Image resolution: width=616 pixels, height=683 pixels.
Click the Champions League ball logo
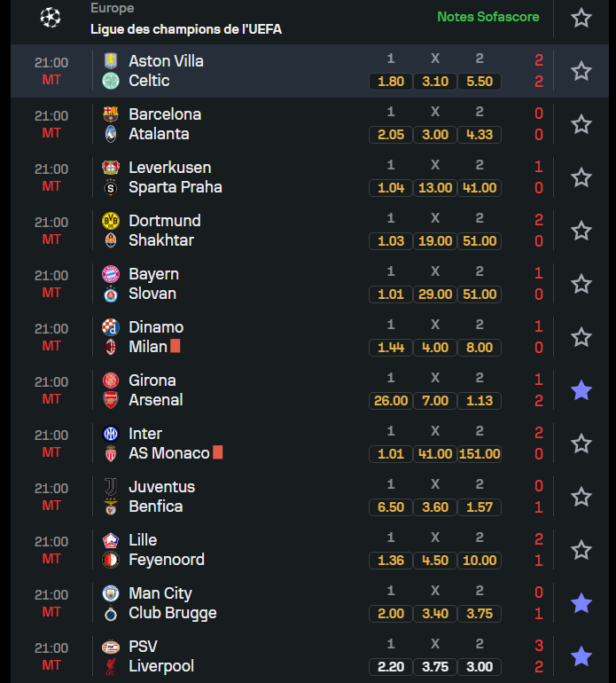(x=50, y=18)
